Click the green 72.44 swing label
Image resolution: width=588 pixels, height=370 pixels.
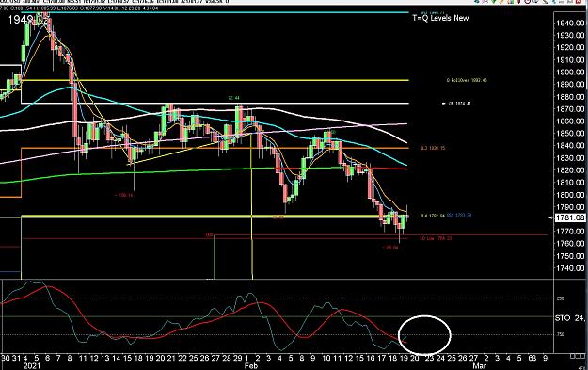tap(233, 98)
